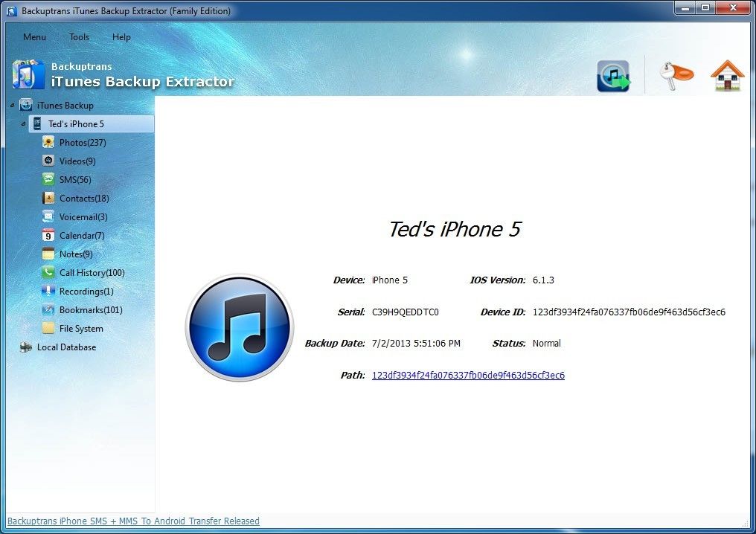The height and width of the screenshot is (534, 756).
Task: Click the sunflower Photos icon
Action: pyautogui.click(x=48, y=142)
